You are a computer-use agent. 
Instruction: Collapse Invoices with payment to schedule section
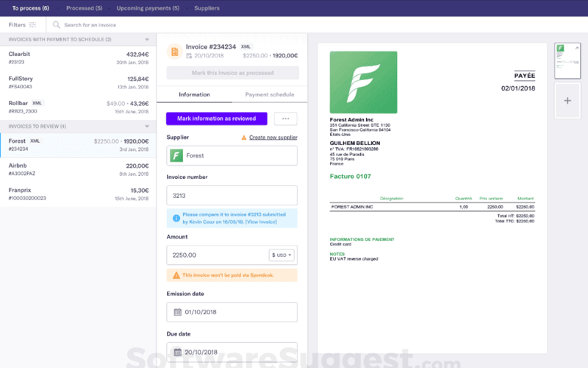pyautogui.click(x=147, y=40)
